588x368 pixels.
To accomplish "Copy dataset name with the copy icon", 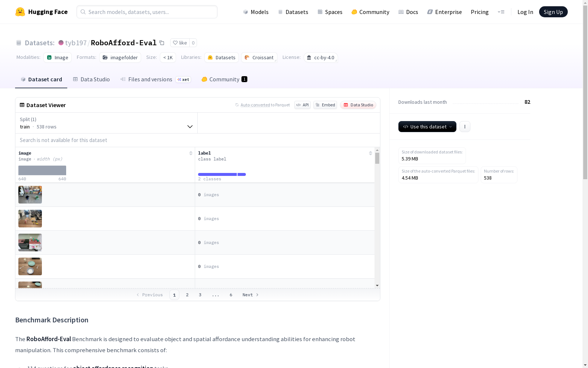I will (x=162, y=43).
